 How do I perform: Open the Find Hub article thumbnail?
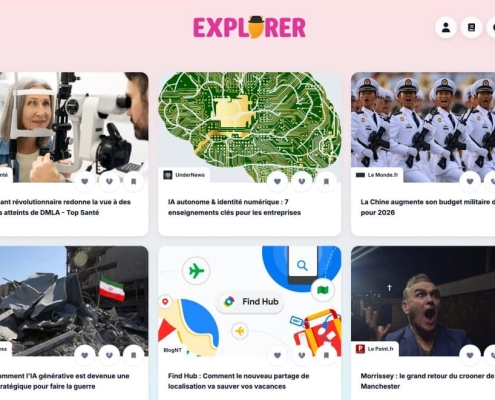(x=249, y=301)
